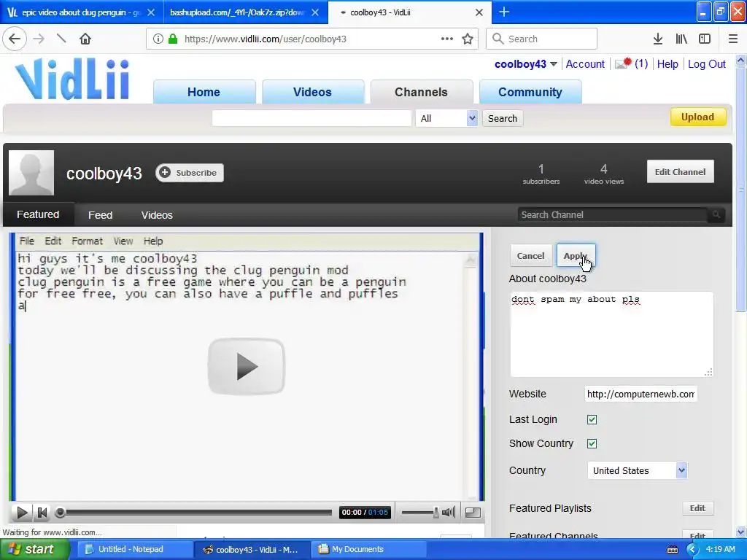
Task: Click the site Search button
Action: (x=503, y=118)
